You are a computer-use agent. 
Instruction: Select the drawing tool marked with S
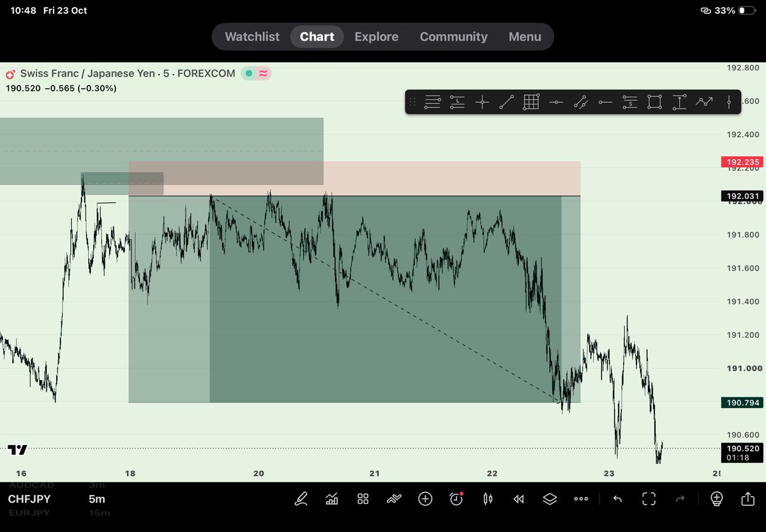630,102
